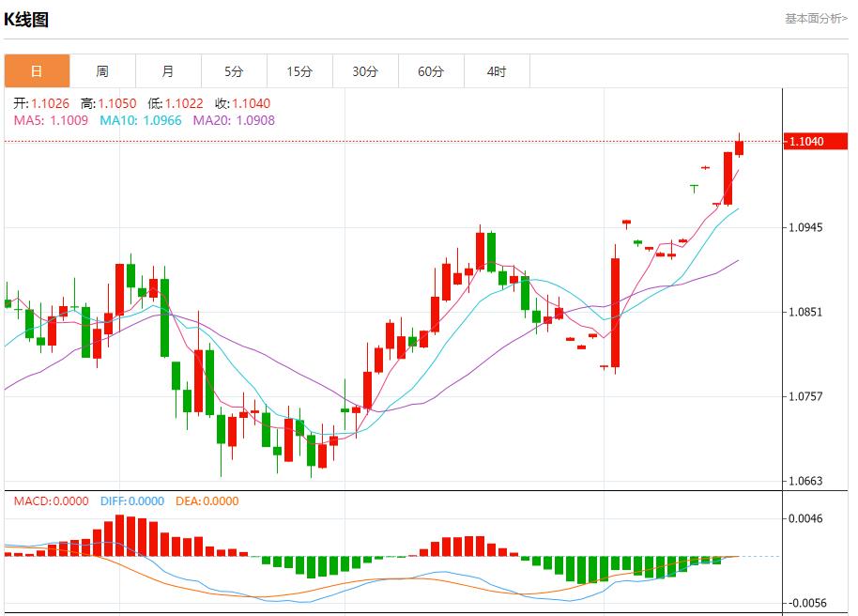Click the MA5 indicator label
This screenshot has width=858, height=616.
coord(51,120)
